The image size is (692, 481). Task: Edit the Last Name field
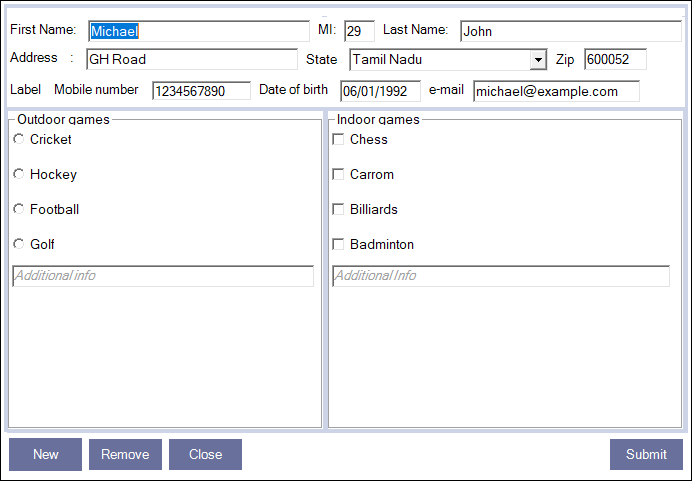point(569,31)
